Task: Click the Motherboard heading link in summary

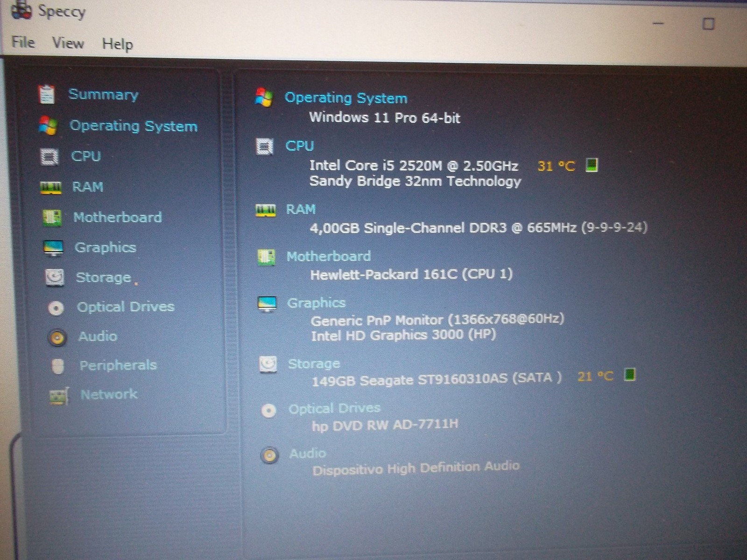Action: [329, 256]
